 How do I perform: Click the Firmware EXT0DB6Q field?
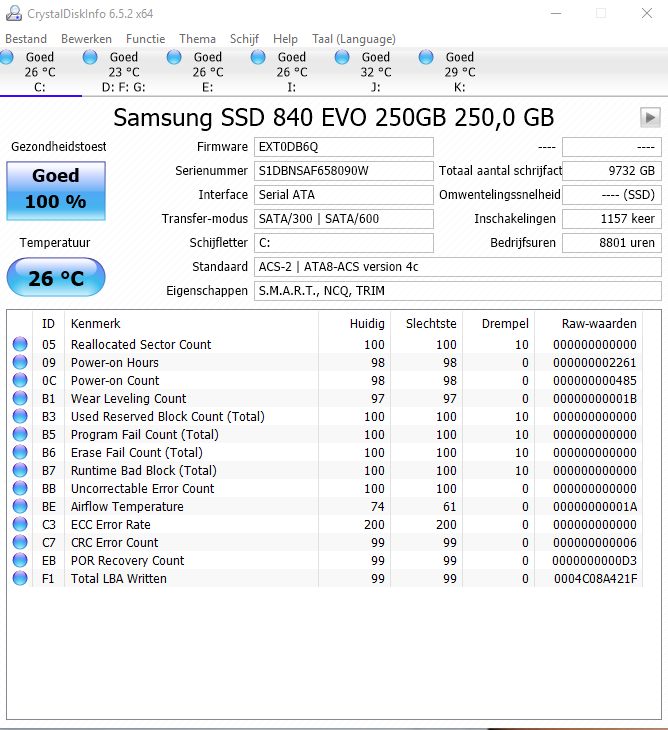pyautogui.click(x=344, y=147)
